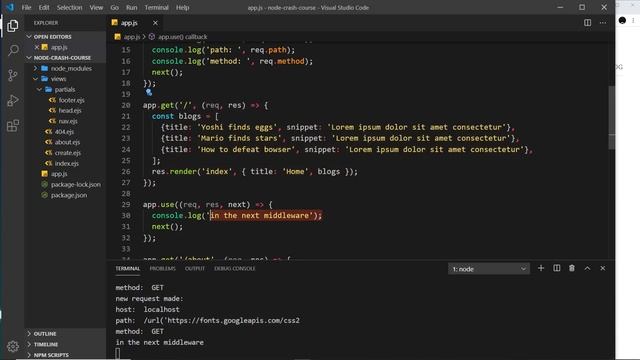The image size is (640, 360).
Task: Switch to the Output panel tab
Action: point(195,269)
